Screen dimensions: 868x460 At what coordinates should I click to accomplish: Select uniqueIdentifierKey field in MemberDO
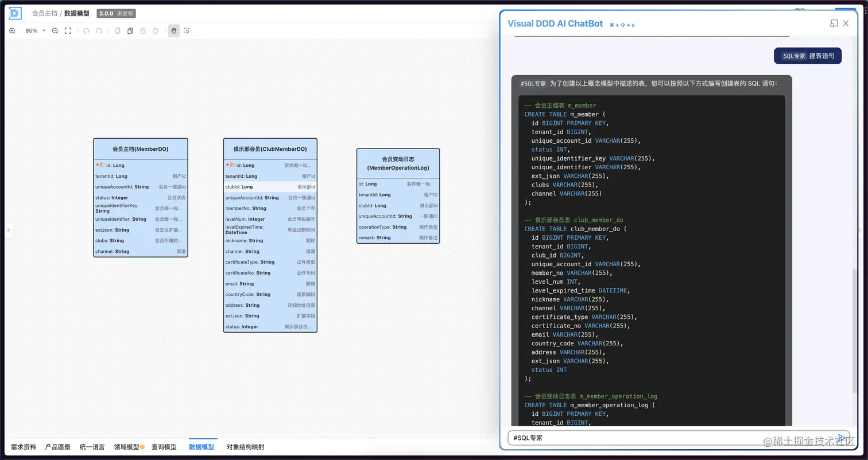(141, 208)
